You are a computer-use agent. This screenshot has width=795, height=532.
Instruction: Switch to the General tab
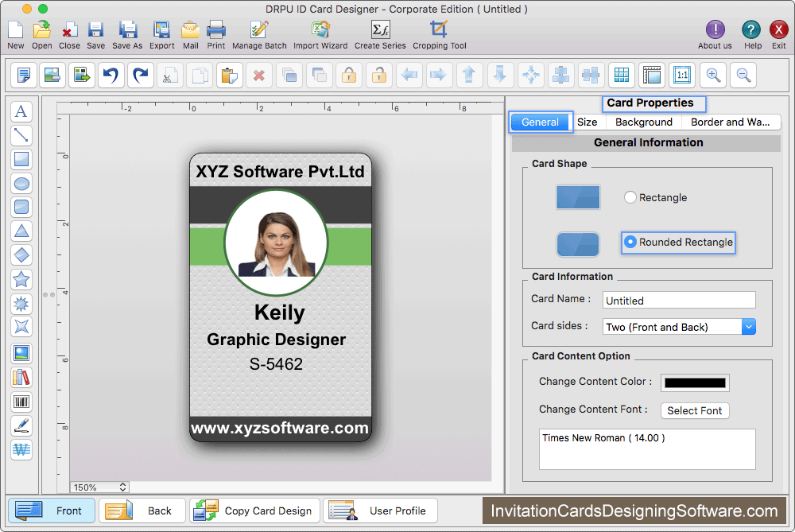pos(540,122)
